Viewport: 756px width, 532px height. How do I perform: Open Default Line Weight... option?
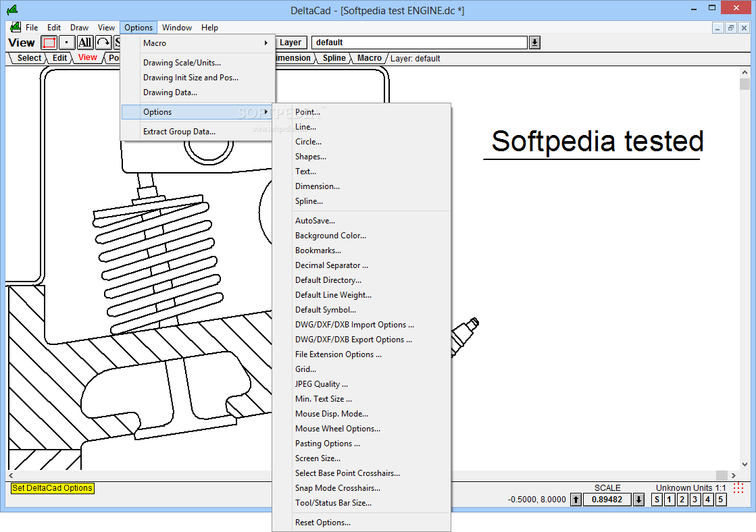(361, 295)
